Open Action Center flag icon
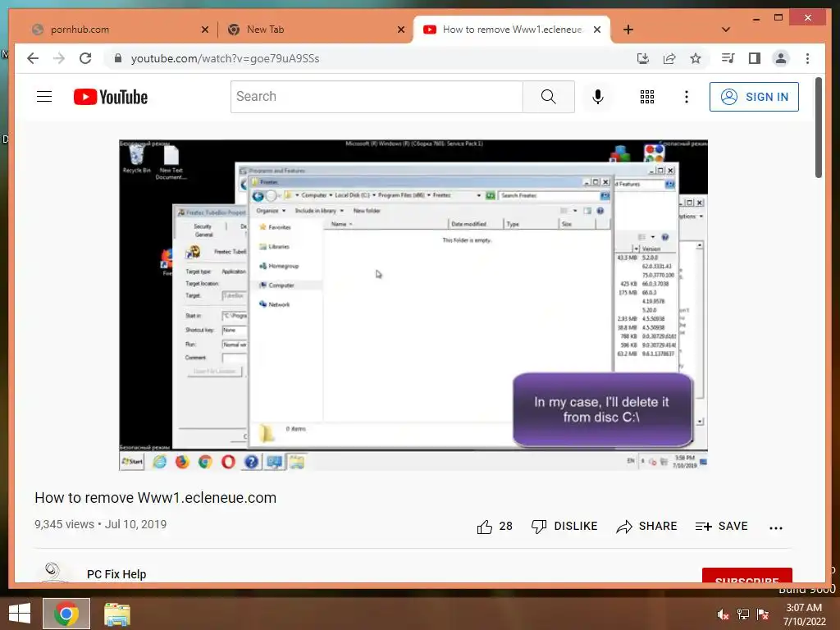The image size is (840, 630). 763,614
